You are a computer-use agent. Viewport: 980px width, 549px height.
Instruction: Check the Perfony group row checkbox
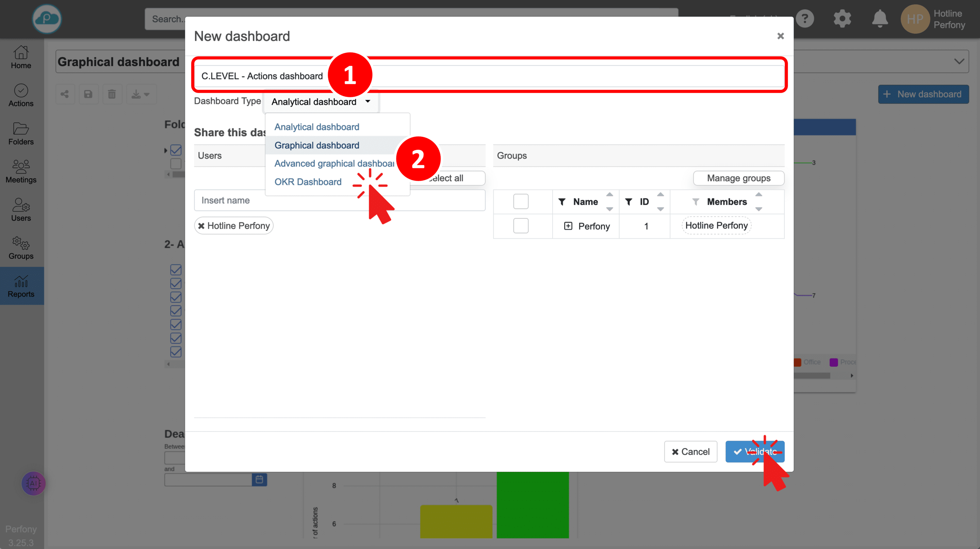pyautogui.click(x=520, y=226)
